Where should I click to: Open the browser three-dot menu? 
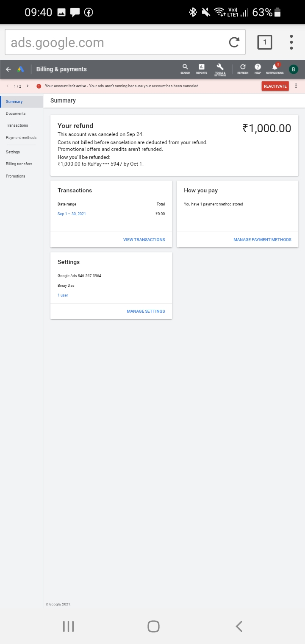tap(291, 42)
